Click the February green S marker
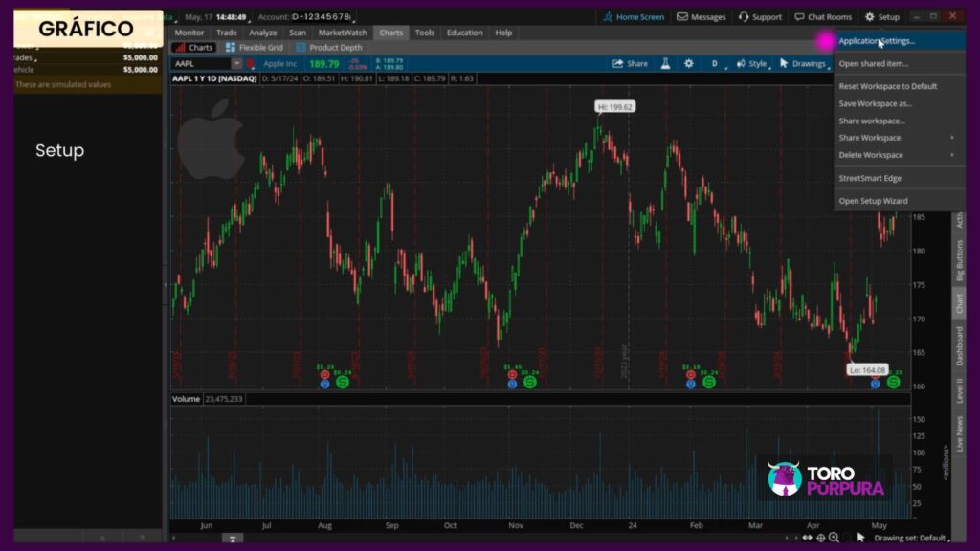980x551 pixels. click(709, 382)
